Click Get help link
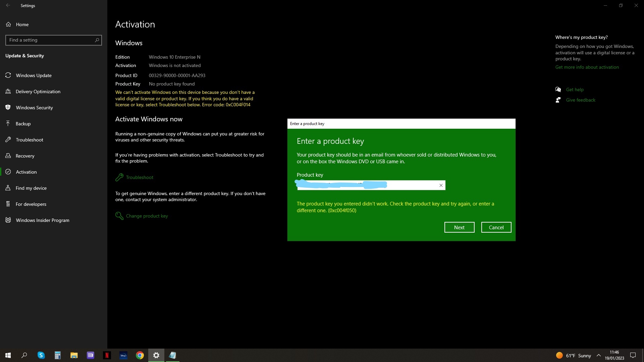The width and height of the screenshot is (644, 362). coord(575,89)
